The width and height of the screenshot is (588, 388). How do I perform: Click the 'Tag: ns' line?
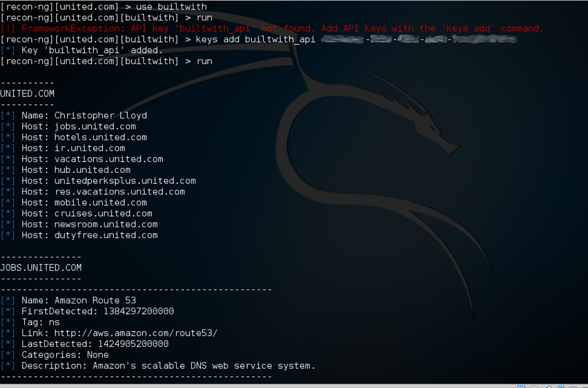click(30, 322)
